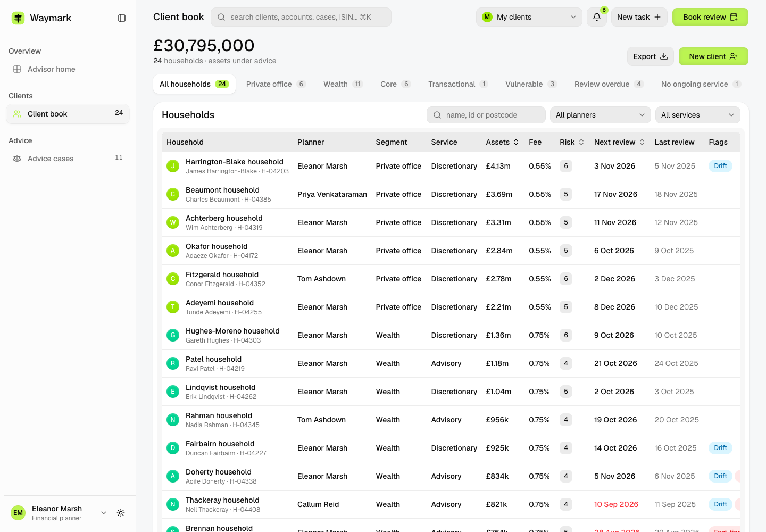Click the Okafor household avatar
This screenshot has height=532, width=766.
tap(173, 251)
